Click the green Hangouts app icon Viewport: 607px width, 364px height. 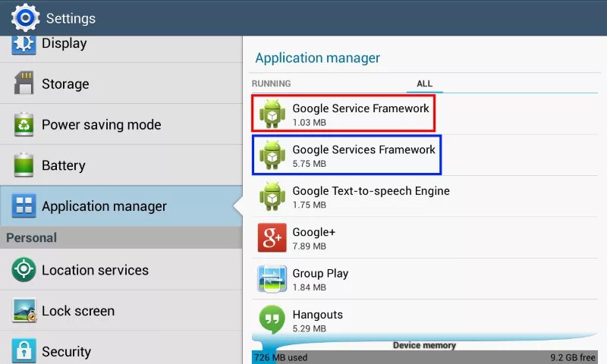(272, 320)
